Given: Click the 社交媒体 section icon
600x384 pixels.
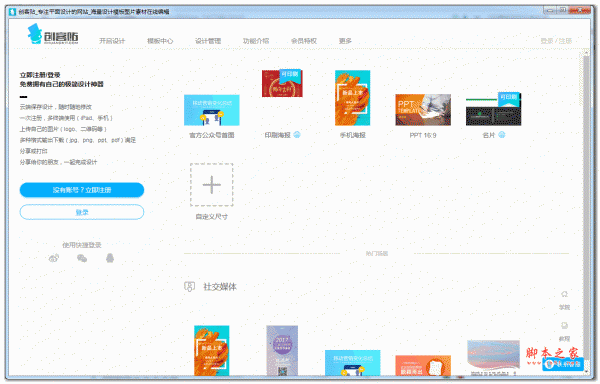Looking at the screenshot, I should tap(189, 286).
